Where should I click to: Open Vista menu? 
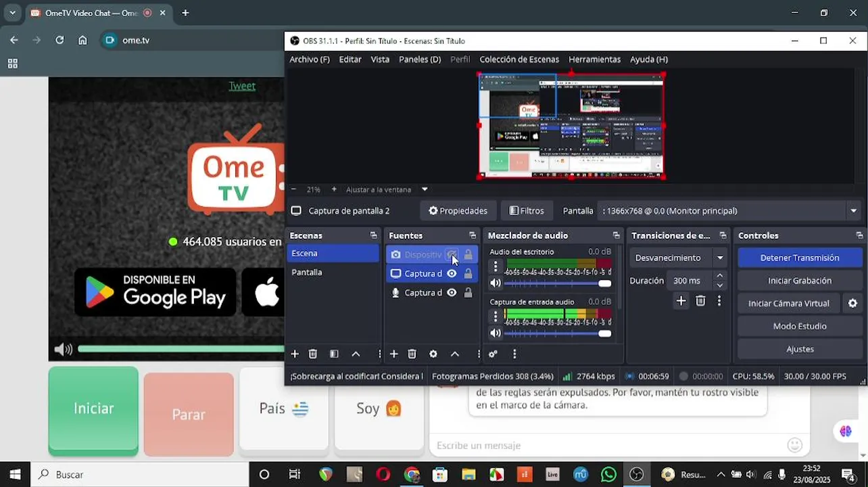380,60
